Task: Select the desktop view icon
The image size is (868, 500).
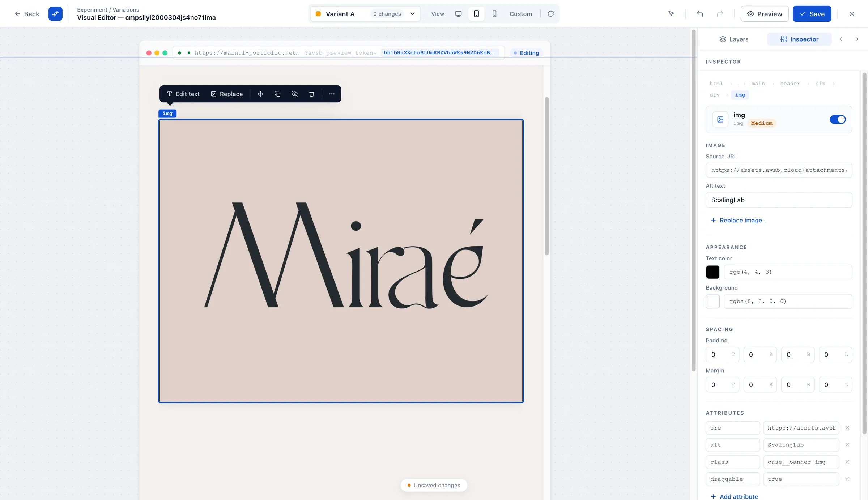Action: [x=458, y=14]
